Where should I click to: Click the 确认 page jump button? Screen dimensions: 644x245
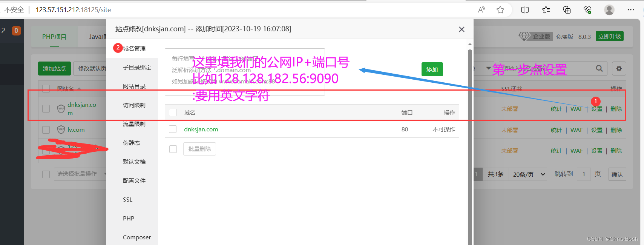click(x=617, y=174)
